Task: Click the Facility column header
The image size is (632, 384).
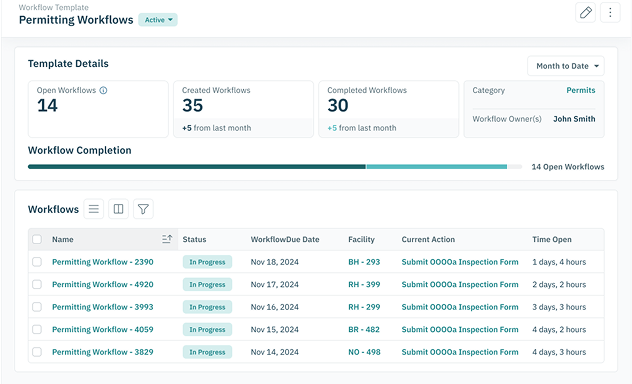Action: 361,239
